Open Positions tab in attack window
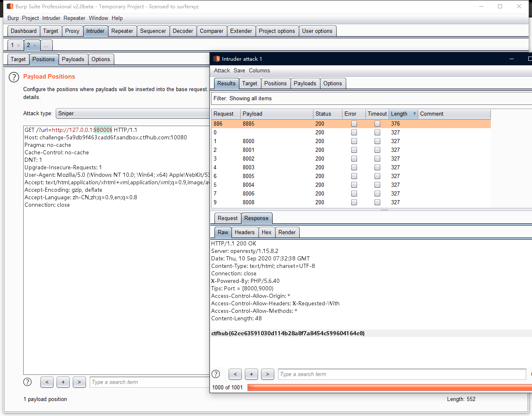532x416 pixels. 276,84
